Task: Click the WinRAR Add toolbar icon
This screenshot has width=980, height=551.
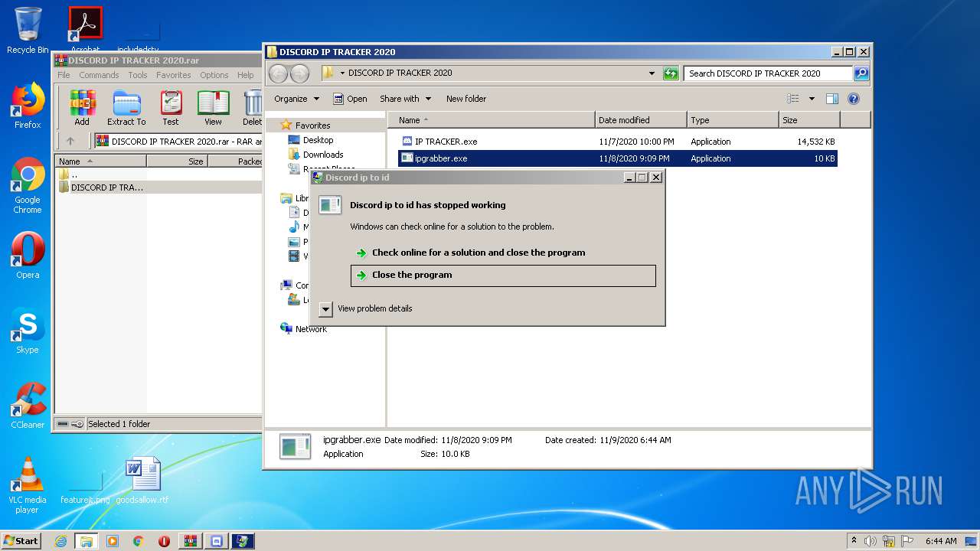Action: point(82,108)
